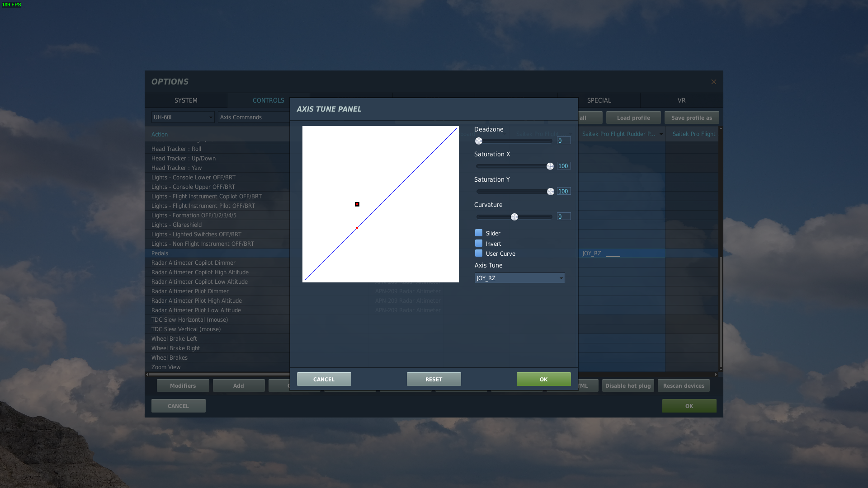Select Wheel Brakes row
The image size is (868, 488).
tap(217, 357)
